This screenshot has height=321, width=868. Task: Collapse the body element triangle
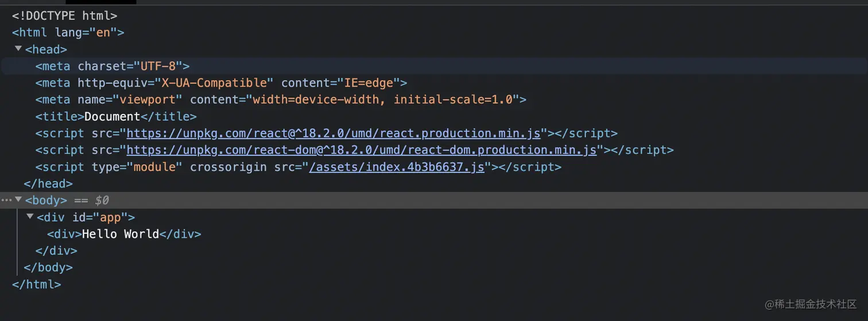pos(18,199)
